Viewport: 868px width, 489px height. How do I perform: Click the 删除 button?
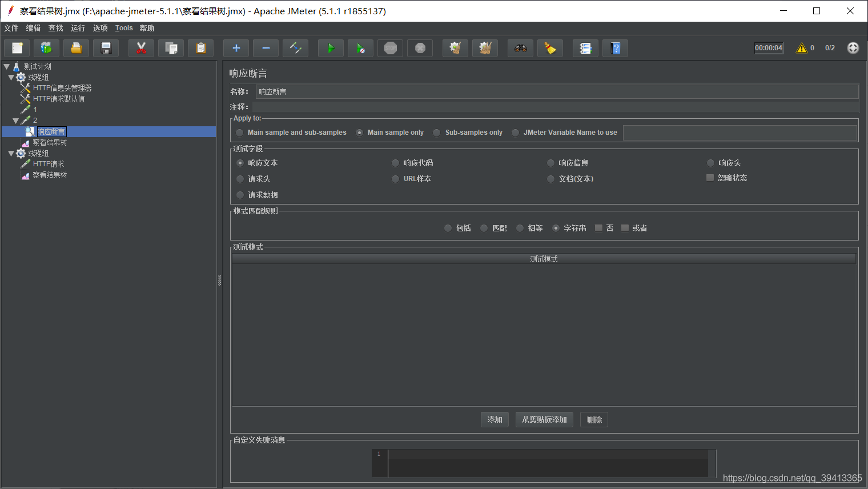tap(594, 420)
